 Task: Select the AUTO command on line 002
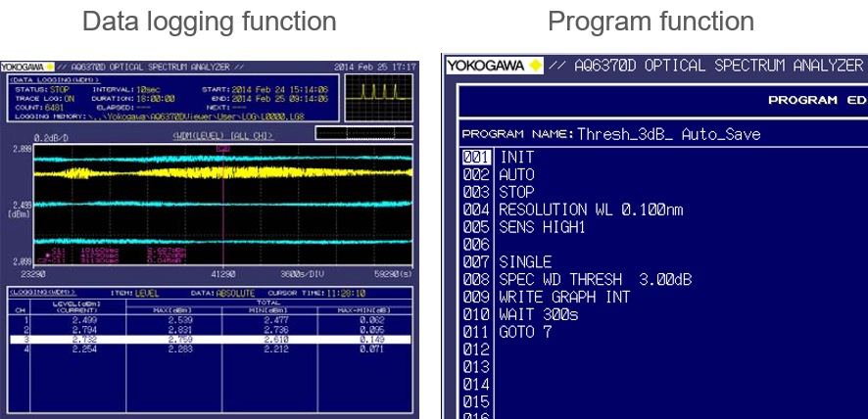(x=516, y=174)
